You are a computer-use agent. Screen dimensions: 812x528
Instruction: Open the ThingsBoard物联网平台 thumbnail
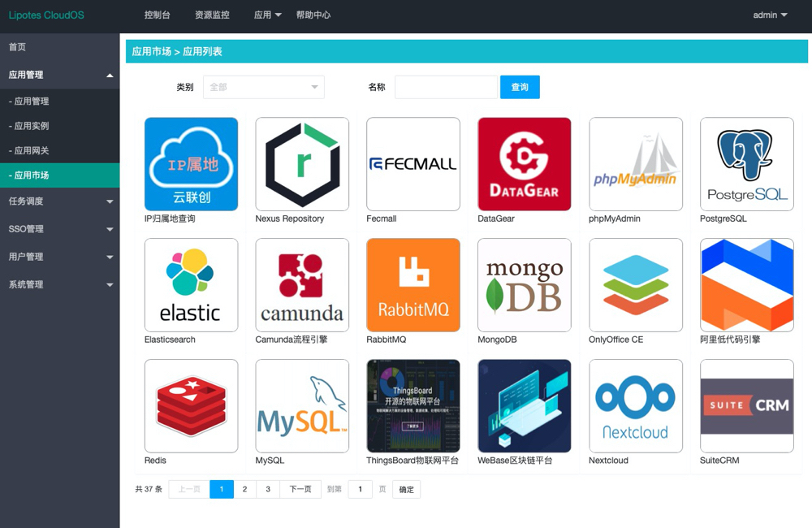(413, 405)
